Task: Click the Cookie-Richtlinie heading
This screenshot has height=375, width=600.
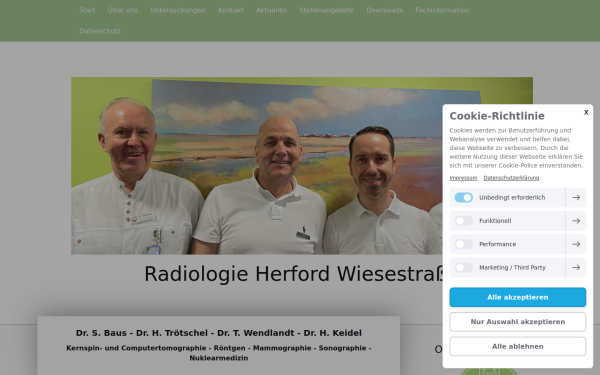Action: click(x=497, y=116)
